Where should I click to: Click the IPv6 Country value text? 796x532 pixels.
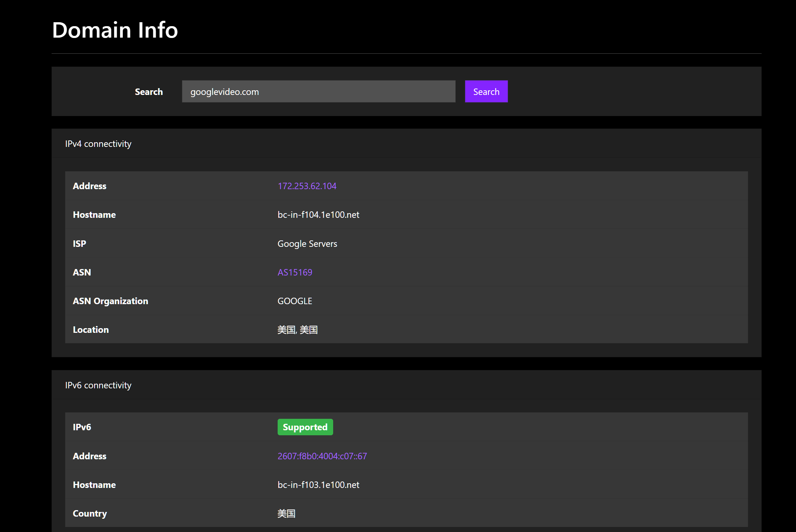click(286, 513)
